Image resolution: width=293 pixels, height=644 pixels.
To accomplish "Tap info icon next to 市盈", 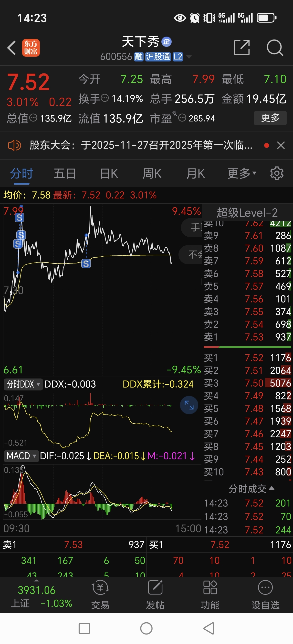I will coord(182,117).
